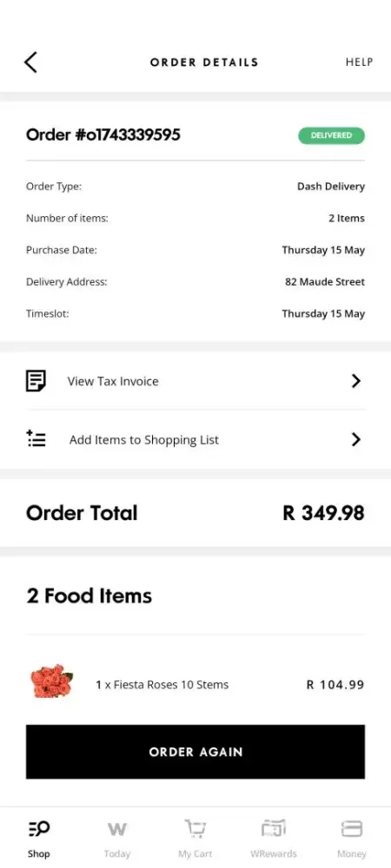Open the Fiesta Roses product thumbnail
391x868 pixels.
(x=51, y=682)
